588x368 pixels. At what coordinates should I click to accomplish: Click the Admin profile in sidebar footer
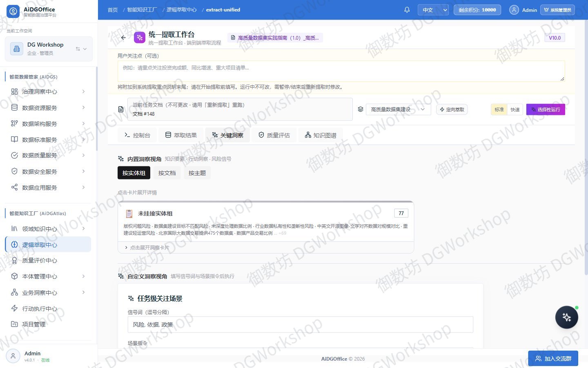[49, 356]
